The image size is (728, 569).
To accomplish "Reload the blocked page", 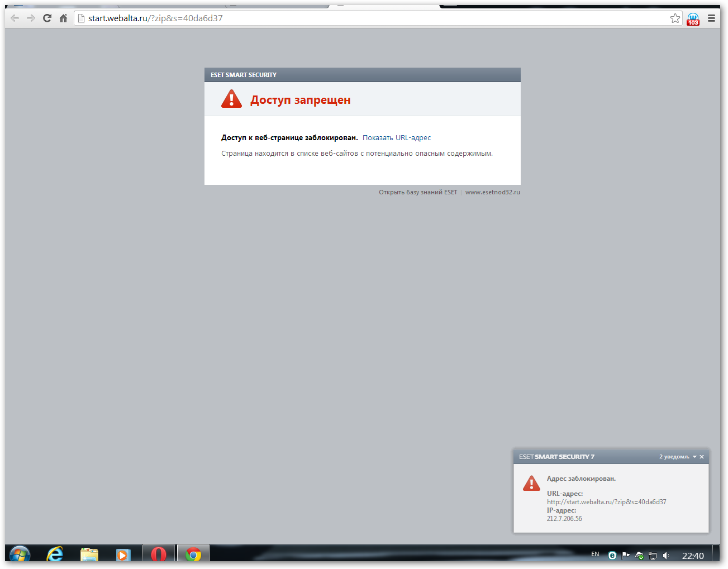I will point(47,18).
